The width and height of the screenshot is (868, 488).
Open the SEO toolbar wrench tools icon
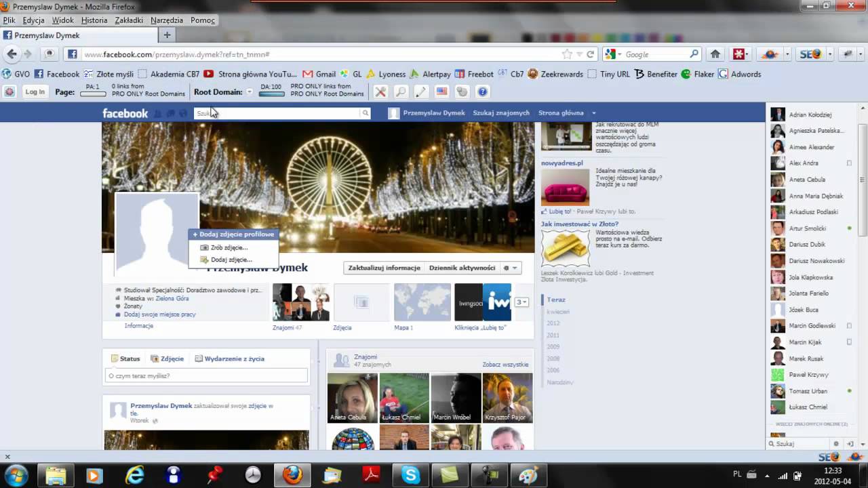[x=380, y=91]
